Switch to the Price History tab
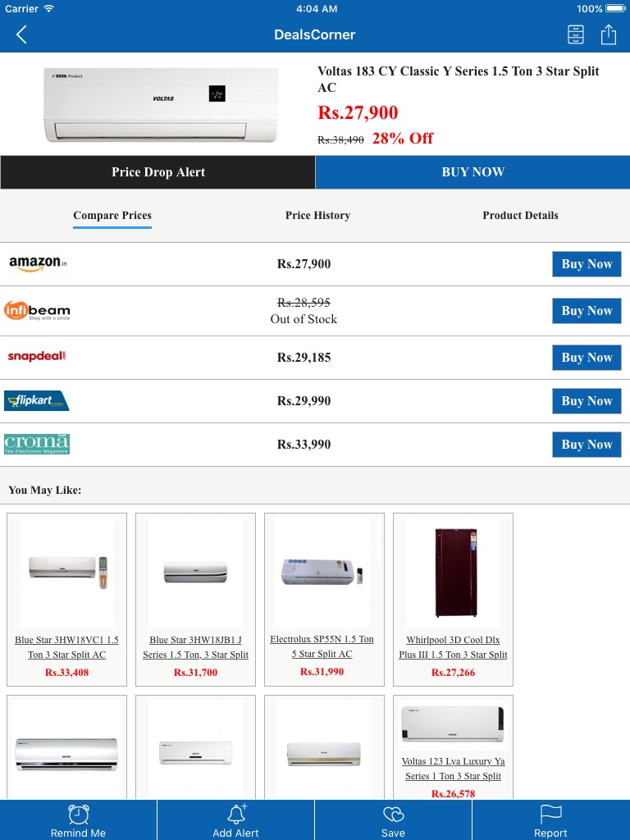 pos(317,216)
